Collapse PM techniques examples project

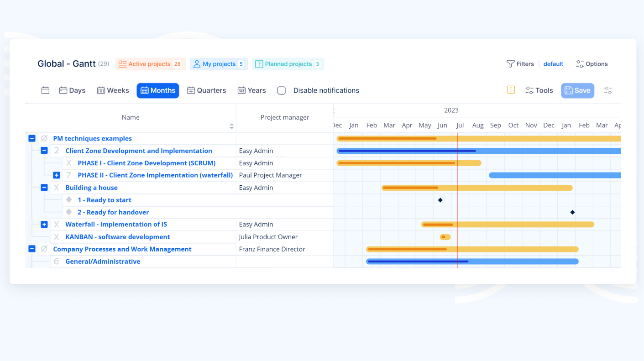[32, 138]
